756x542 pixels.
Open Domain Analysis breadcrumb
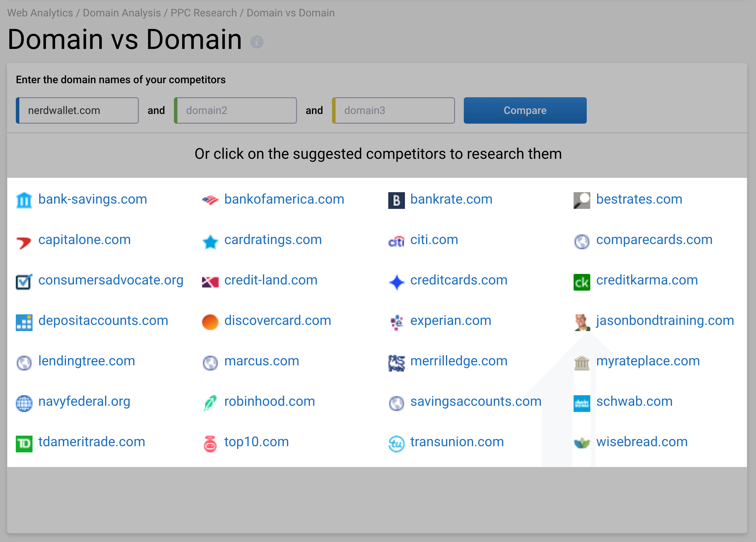[x=122, y=13]
